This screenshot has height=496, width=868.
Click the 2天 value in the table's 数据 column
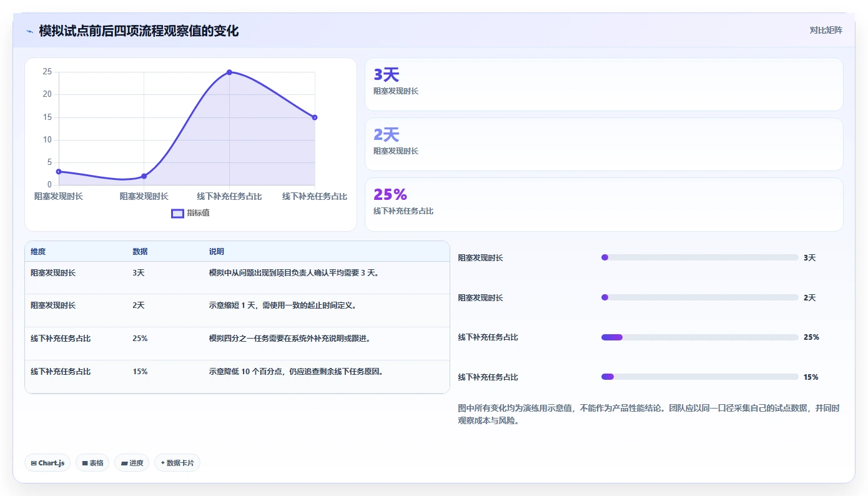click(139, 305)
